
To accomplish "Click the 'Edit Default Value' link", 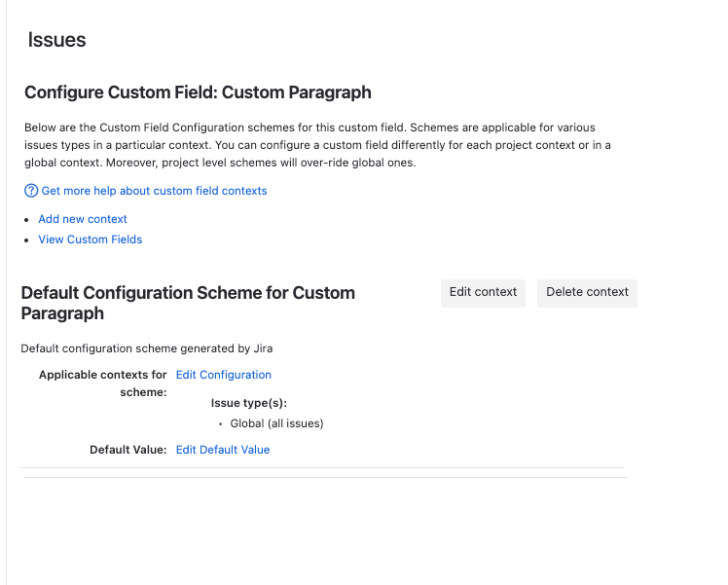I will point(223,450).
